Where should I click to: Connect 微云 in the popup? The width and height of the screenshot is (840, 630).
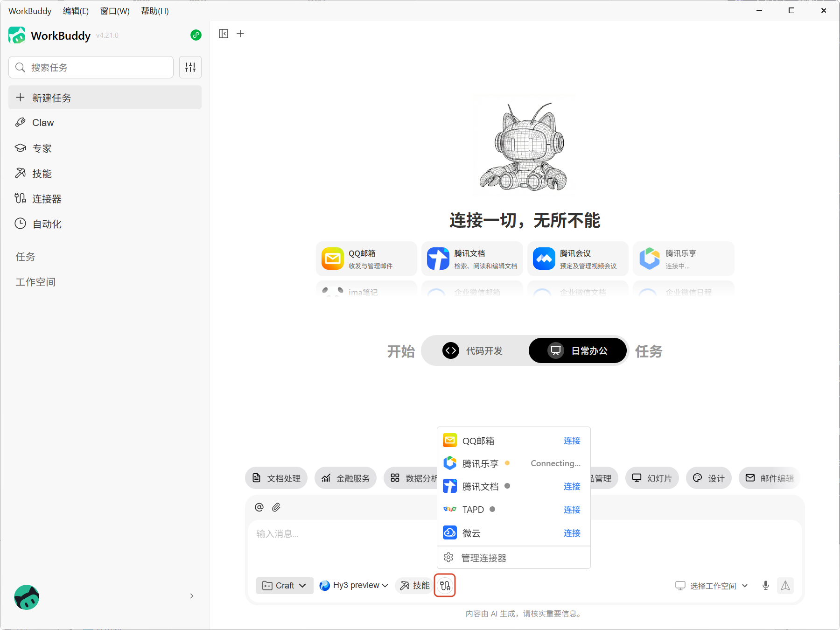[572, 533]
